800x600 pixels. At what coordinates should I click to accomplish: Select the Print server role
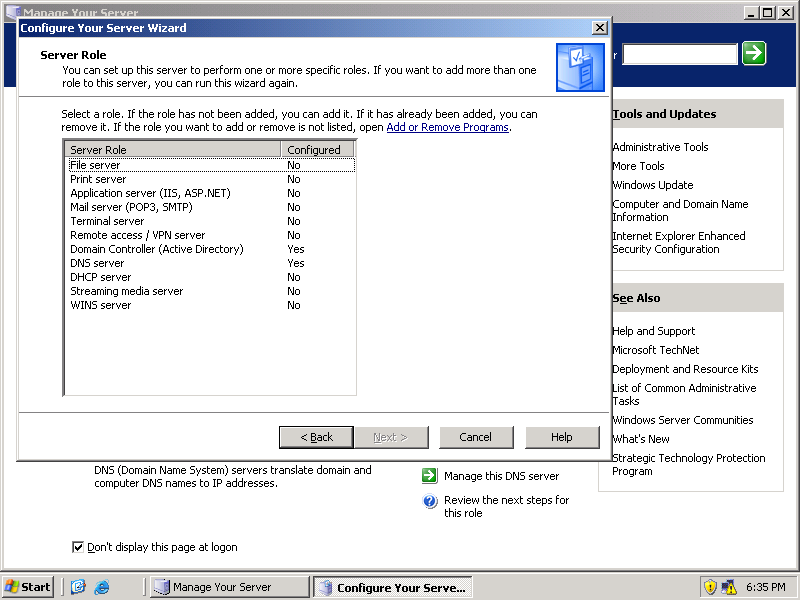[x=211, y=179]
